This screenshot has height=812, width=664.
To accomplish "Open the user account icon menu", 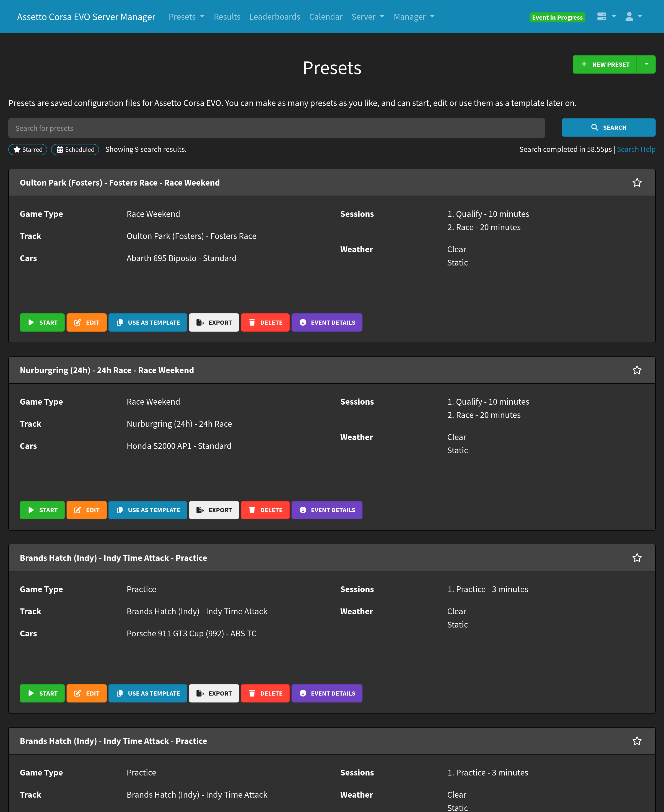I will tap(633, 16).
